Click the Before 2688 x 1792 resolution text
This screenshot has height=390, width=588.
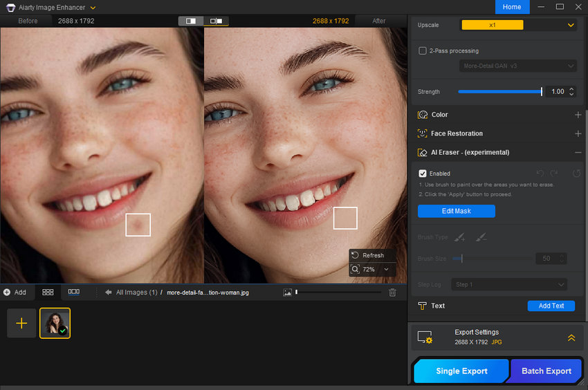[76, 21]
